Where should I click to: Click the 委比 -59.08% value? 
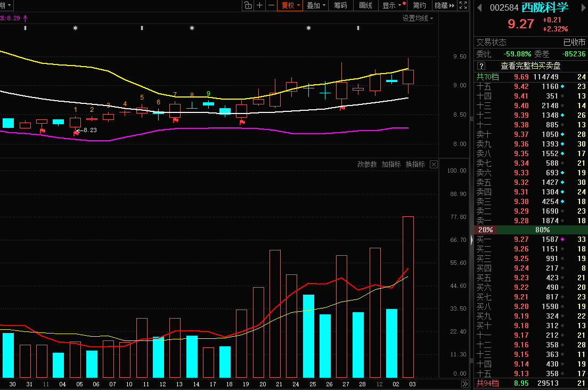coord(517,54)
